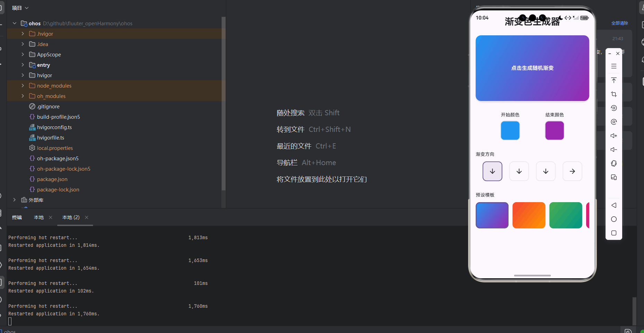Click the 转到文件 hint text
The width and height of the screenshot is (644, 333).
point(291,129)
